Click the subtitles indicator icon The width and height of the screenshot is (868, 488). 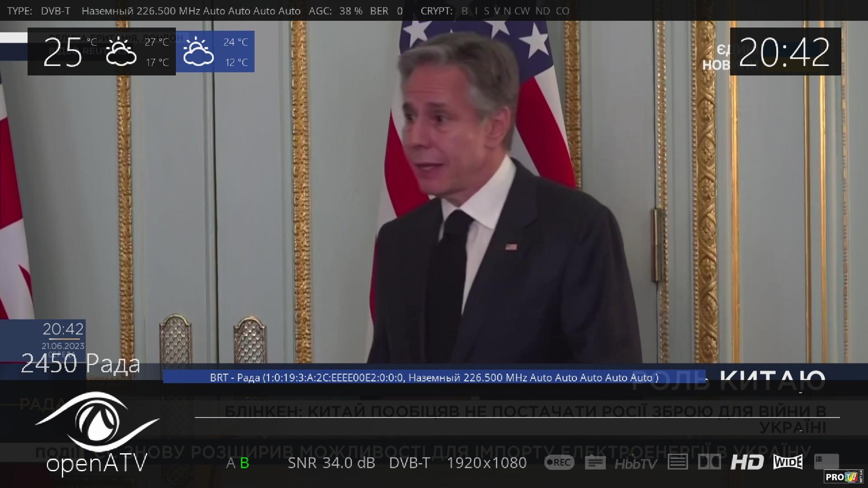coord(595,462)
